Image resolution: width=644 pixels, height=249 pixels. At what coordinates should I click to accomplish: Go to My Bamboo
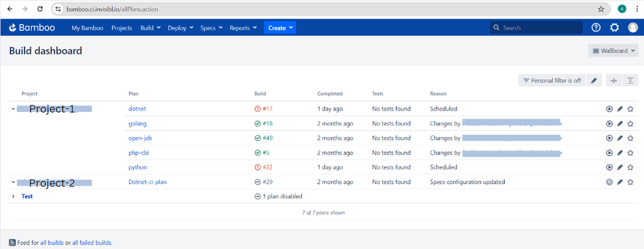88,28
